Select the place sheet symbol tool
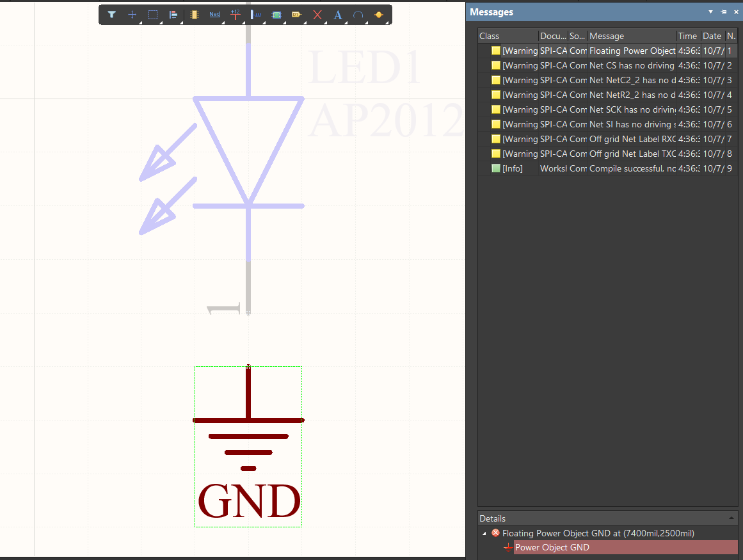The height and width of the screenshot is (560, 743). click(x=276, y=15)
